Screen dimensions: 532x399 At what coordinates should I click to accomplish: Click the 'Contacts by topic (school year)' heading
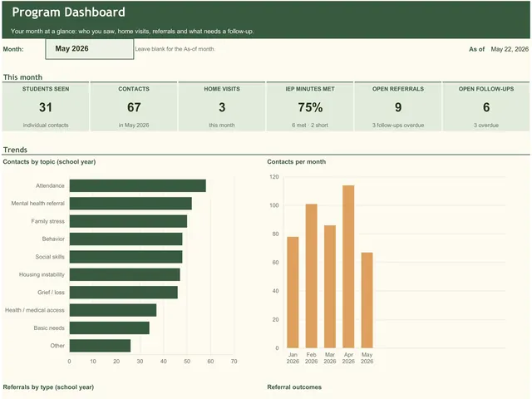pyautogui.click(x=49, y=162)
